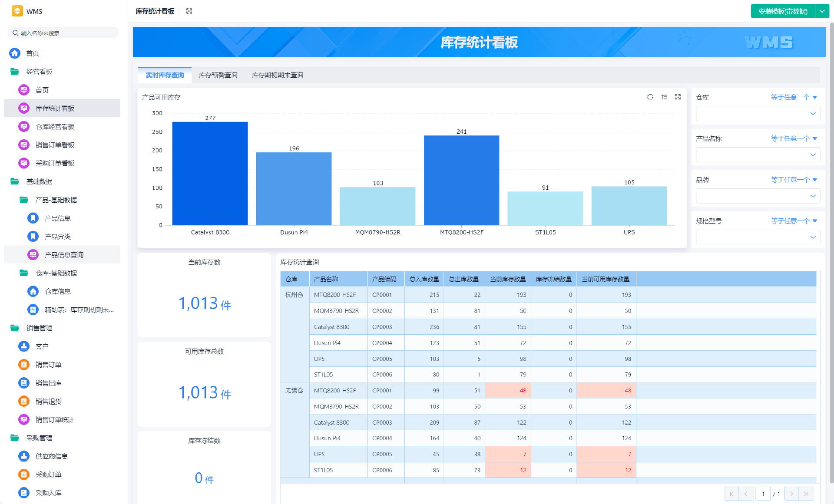Collapse the 销售管理 folder
The width and height of the screenshot is (834, 504).
click(x=39, y=328)
